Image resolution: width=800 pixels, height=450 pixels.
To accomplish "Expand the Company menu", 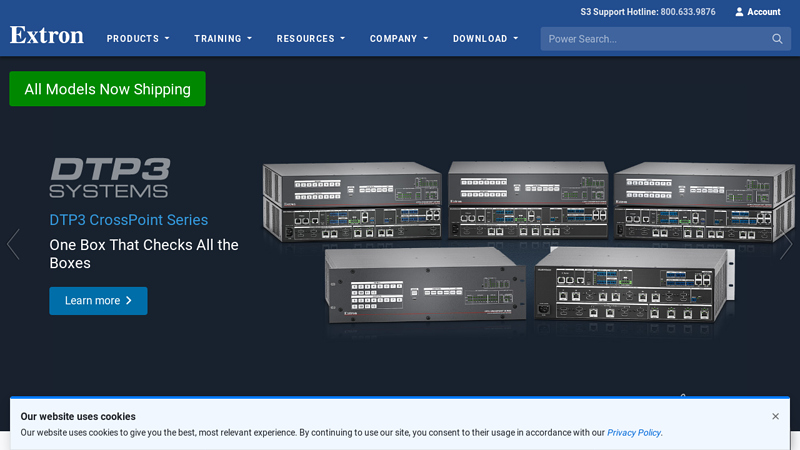I will coord(399,39).
